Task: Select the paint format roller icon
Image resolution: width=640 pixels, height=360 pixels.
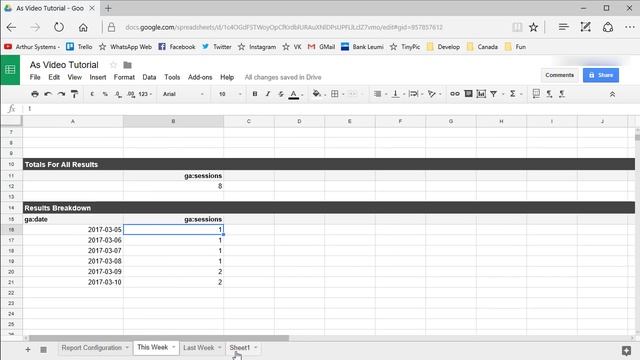Action: click(x=74, y=94)
